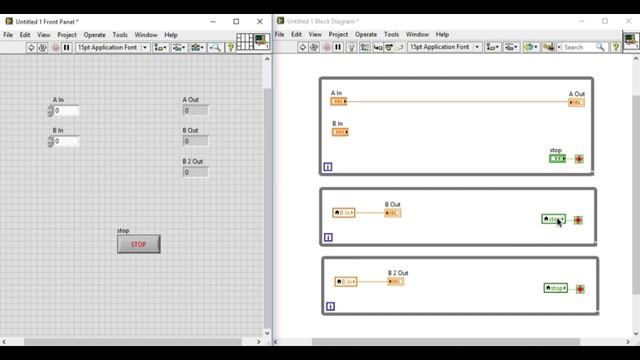Click Abort Execution in Front Panel toolbar
The width and height of the screenshot is (640, 360).
coord(56,48)
